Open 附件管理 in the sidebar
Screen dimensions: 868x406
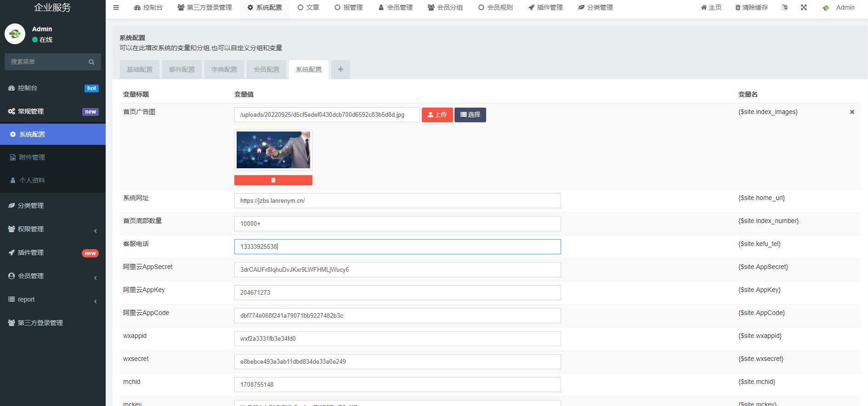(32, 157)
